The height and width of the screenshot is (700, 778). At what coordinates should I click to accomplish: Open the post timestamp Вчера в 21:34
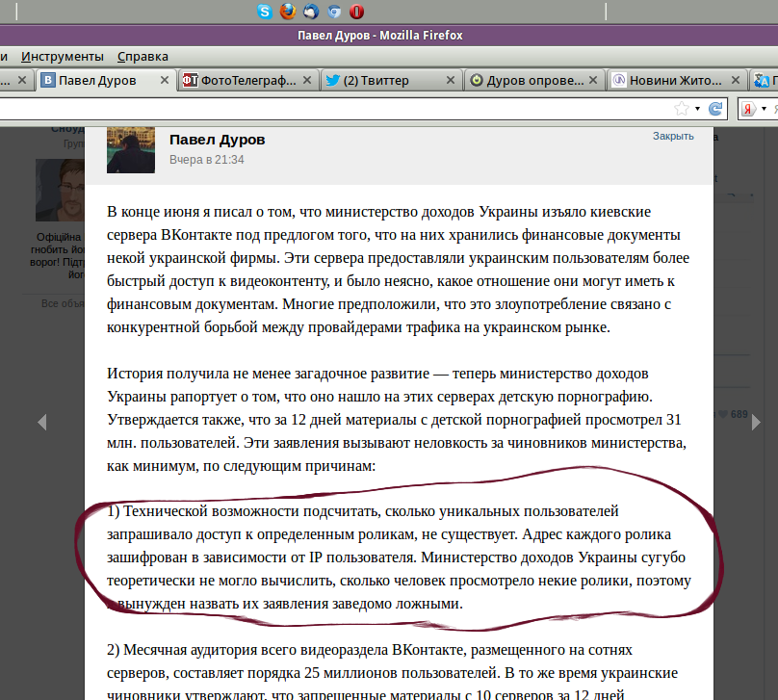click(207, 160)
